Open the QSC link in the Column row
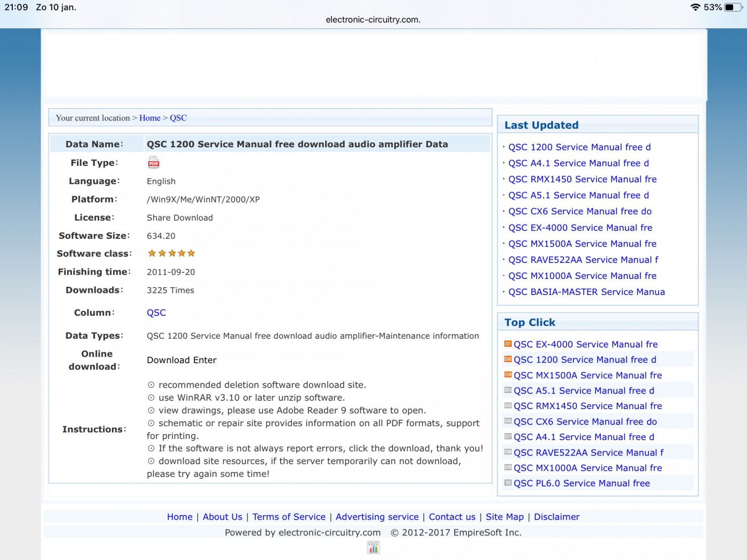 [x=156, y=313]
